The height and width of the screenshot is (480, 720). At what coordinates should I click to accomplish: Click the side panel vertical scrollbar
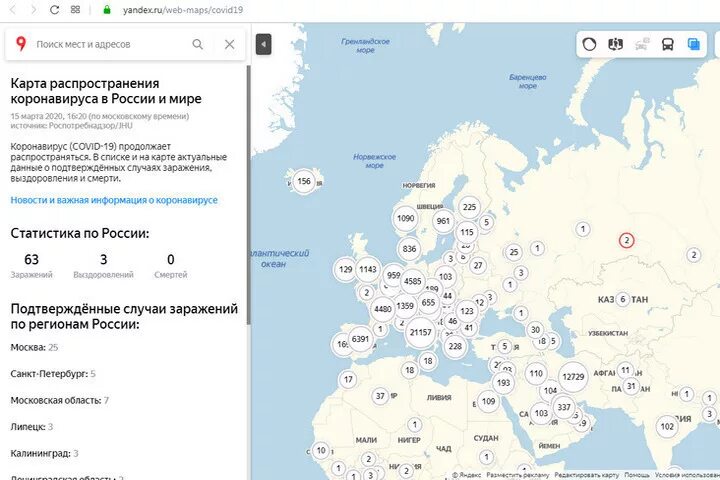pos(249,195)
